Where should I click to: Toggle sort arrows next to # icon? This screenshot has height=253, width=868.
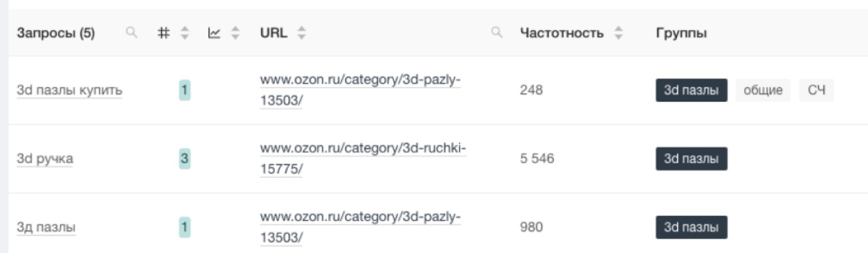point(184,33)
